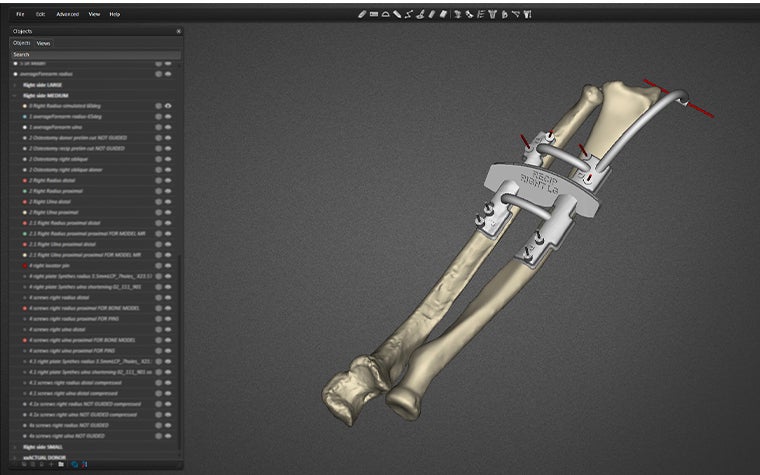Select the paint brush tool
Viewport: 760px width, 475px height.
pos(420,14)
